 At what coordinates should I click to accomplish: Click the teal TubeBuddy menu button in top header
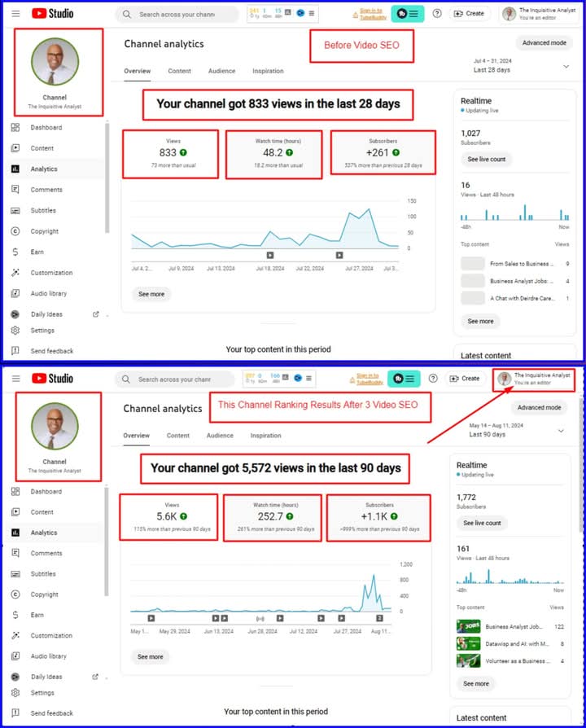[406, 14]
